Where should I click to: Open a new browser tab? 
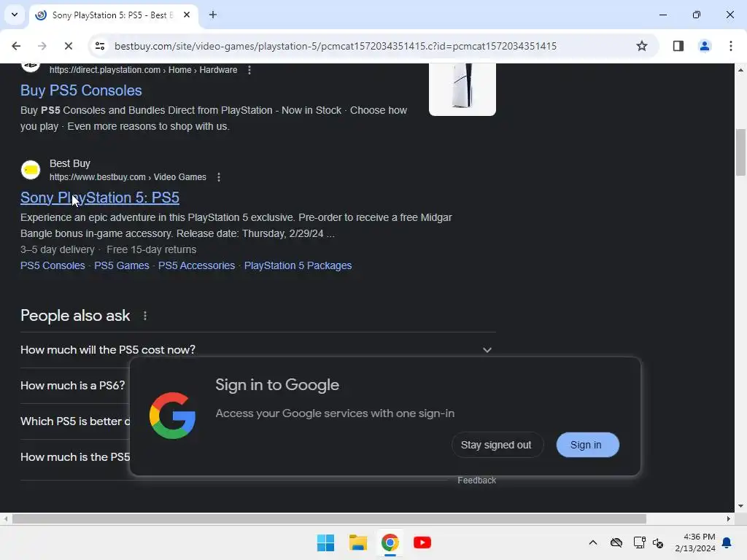(213, 15)
